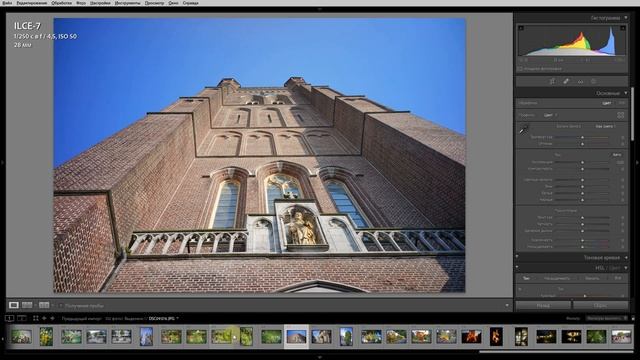Switch to Loupe view in toolbar
Screen dimensions: 640x360
click(x=13, y=305)
